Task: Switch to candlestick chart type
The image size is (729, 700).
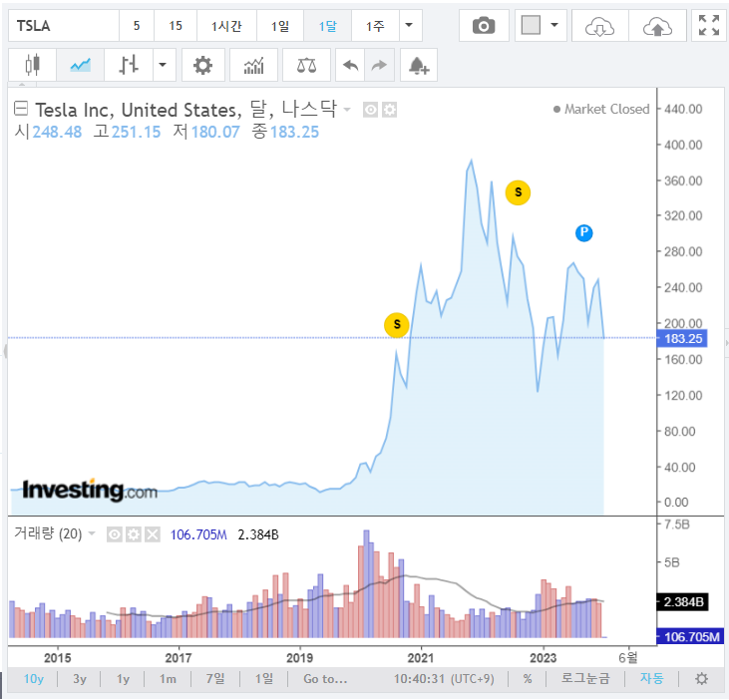Action: pyautogui.click(x=33, y=65)
